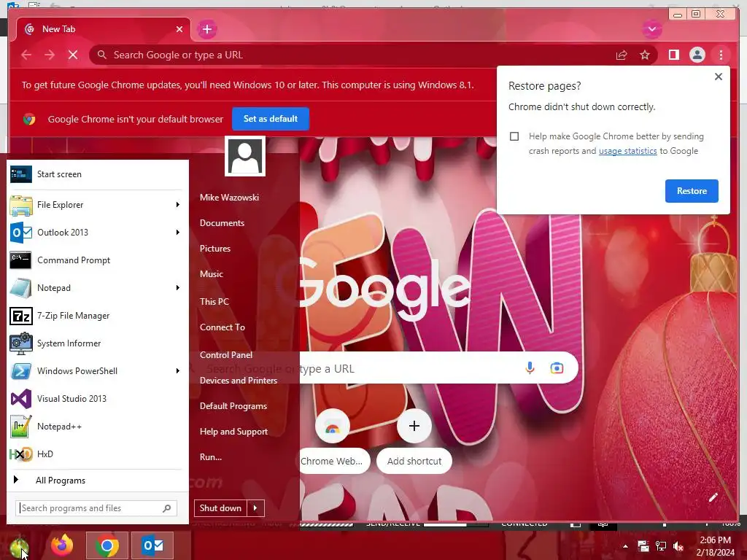The height and width of the screenshot is (560, 747).
Task: Click the user account picture
Action: coord(245,156)
